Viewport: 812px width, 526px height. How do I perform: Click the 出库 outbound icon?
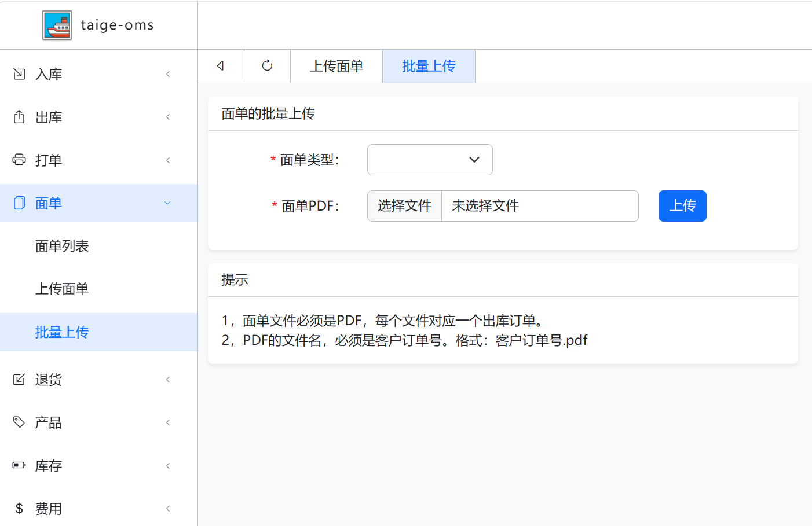pyautogui.click(x=19, y=117)
